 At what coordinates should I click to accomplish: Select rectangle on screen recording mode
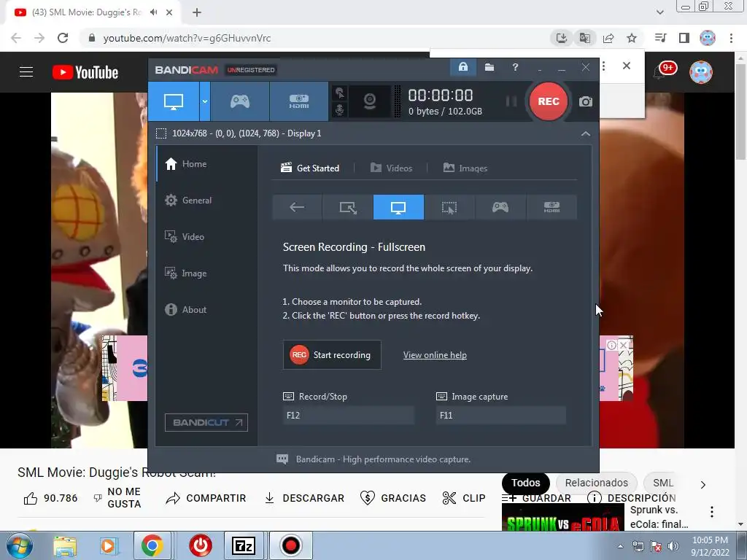click(348, 207)
